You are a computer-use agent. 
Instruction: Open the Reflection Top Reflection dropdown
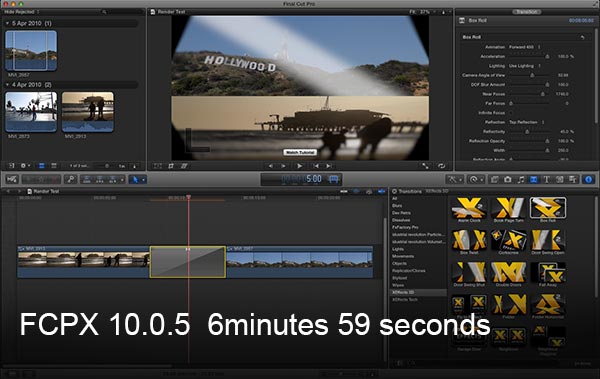[526, 122]
